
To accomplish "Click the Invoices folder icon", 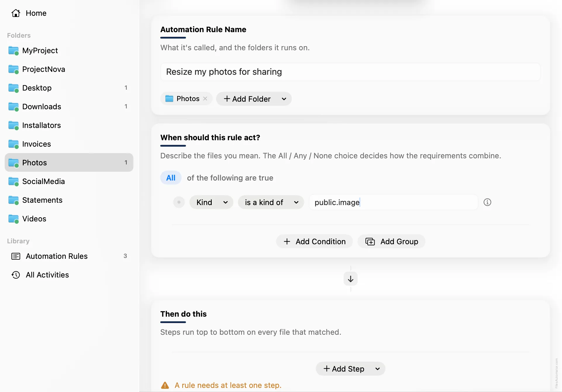I will [x=13, y=144].
